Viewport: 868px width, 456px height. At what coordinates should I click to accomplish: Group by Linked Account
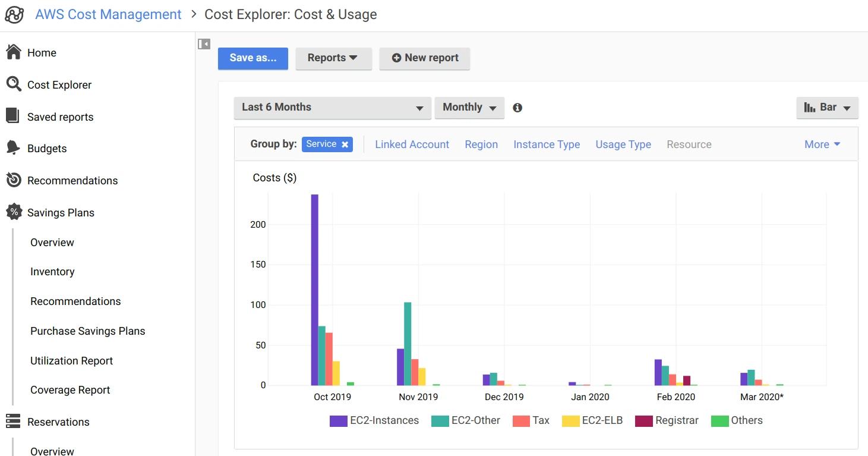(x=412, y=144)
